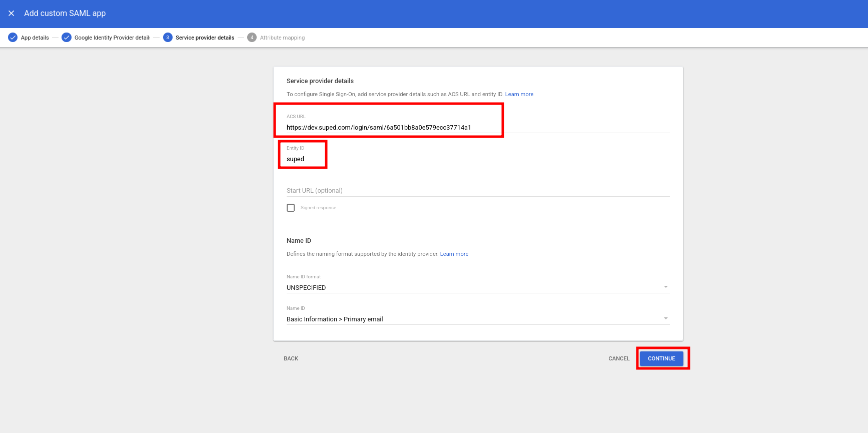The height and width of the screenshot is (433, 868).
Task: Click the Add custom SAML app title
Action: click(65, 14)
